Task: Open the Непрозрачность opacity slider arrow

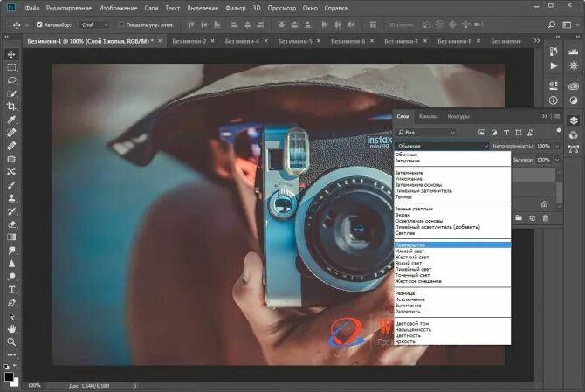Action: click(x=557, y=146)
